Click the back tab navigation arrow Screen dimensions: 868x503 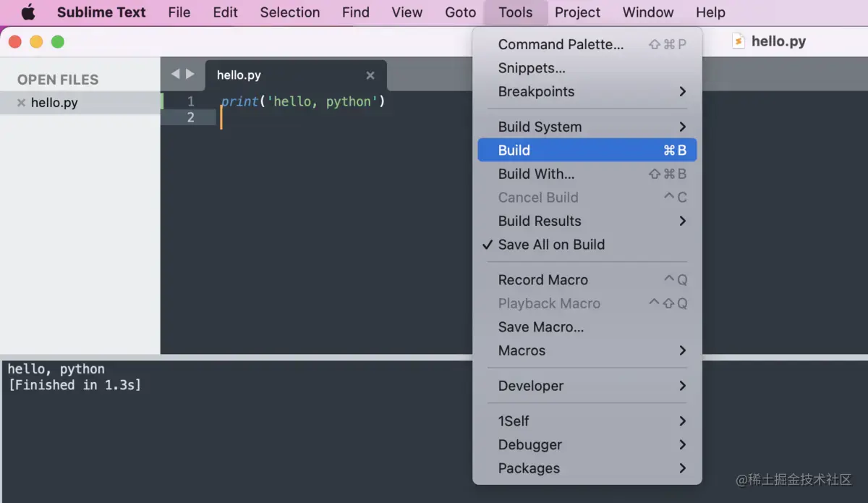pos(175,74)
